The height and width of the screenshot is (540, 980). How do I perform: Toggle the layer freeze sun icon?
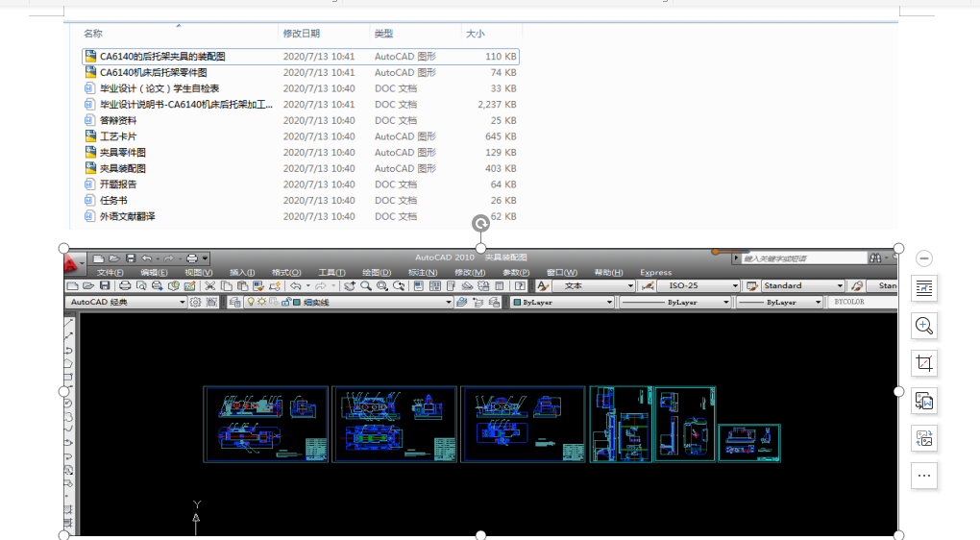(262, 302)
